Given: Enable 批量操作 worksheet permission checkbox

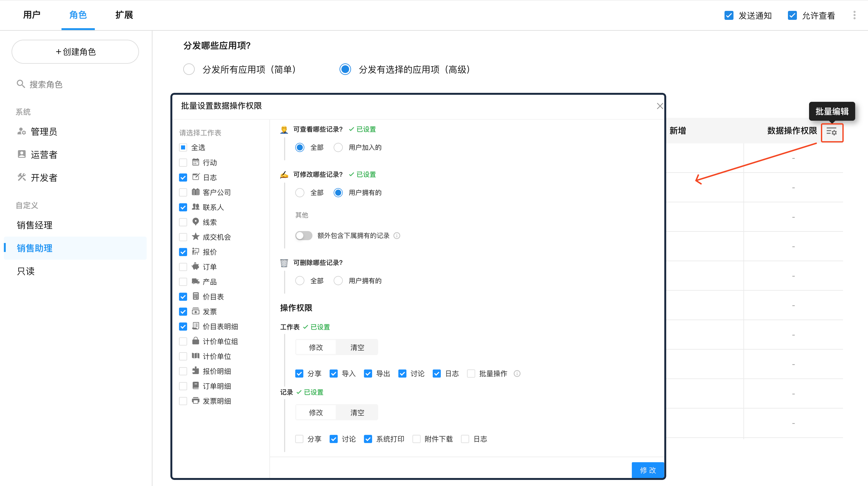Looking at the screenshot, I should 471,373.
